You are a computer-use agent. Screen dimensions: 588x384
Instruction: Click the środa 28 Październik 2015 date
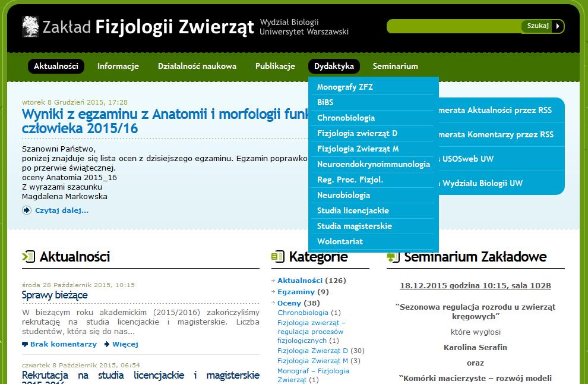[x=78, y=285]
